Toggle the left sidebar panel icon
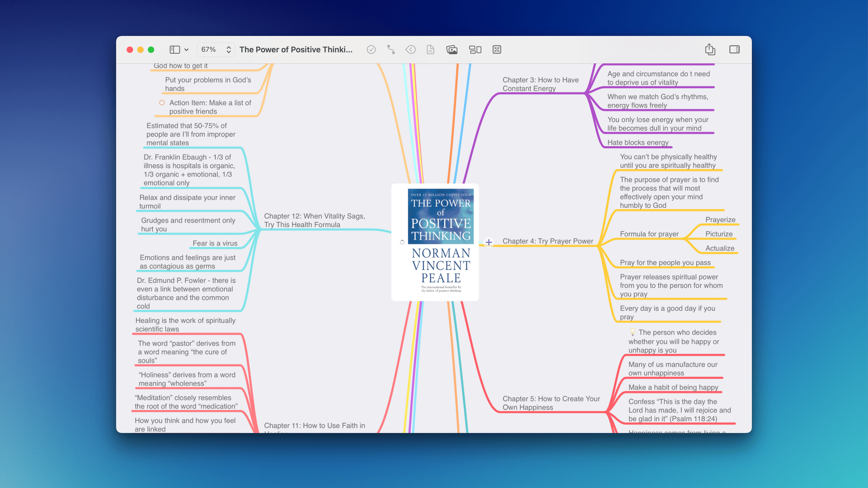The height and width of the screenshot is (488, 868). click(x=175, y=50)
